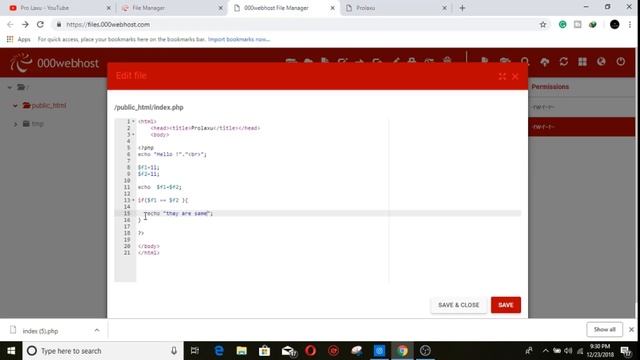Open Microsoft Edge from taskbar
640x360 pixels.
[x=219, y=351]
